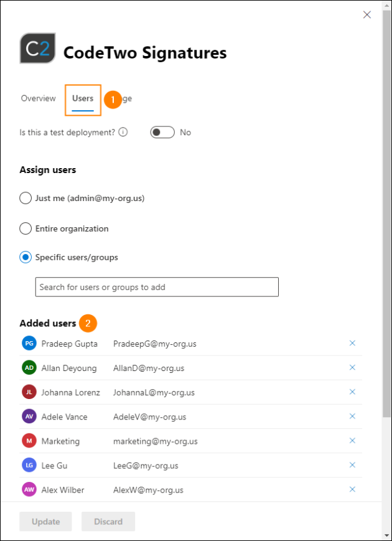Image resolution: width=392 pixels, height=541 pixels.
Task: Switch to the Overview tab
Action: click(39, 98)
